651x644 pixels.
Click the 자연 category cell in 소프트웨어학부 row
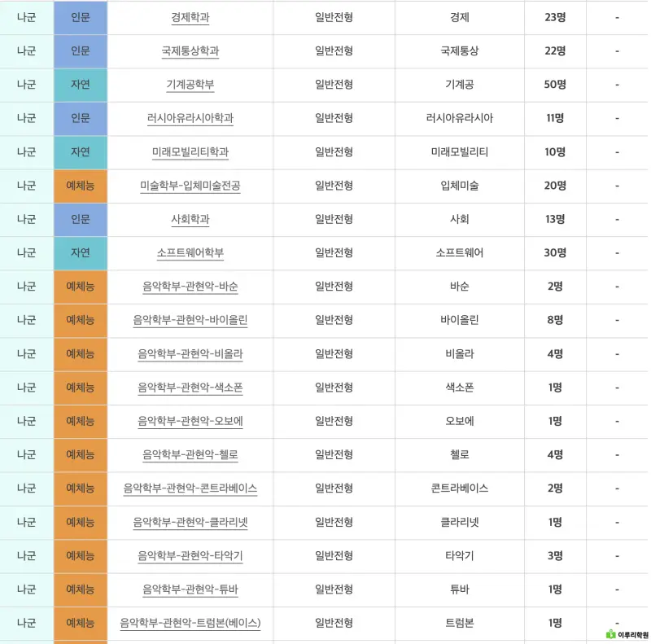[81, 253]
